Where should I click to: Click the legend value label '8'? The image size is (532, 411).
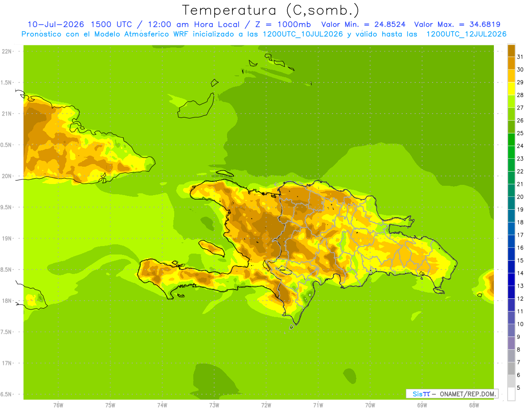519,349
